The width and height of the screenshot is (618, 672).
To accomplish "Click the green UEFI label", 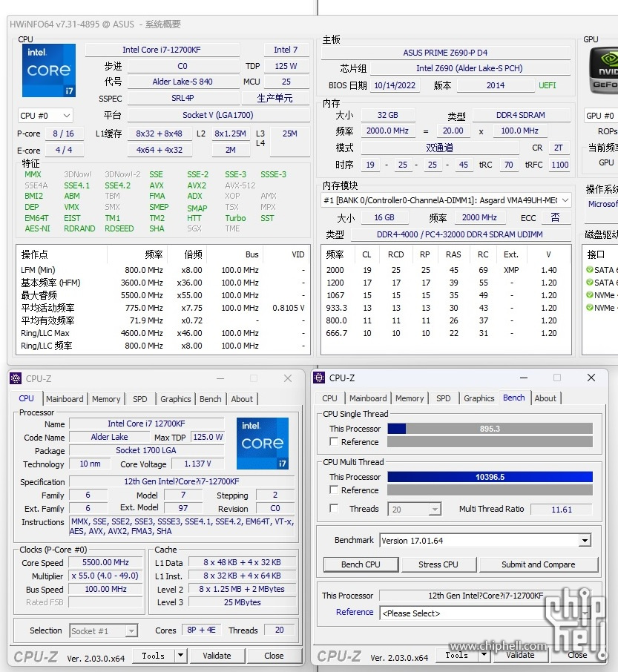I will pyautogui.click(x=548, y=85).
